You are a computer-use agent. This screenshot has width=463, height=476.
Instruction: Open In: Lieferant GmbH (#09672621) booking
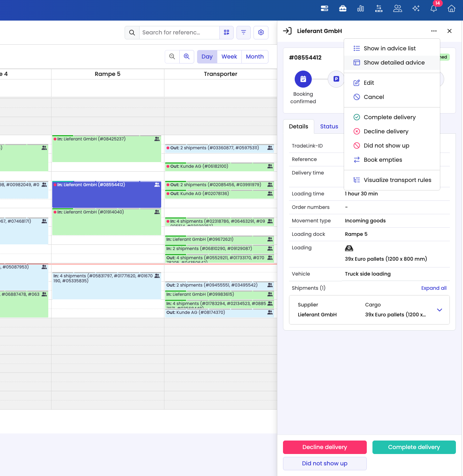[x=219, y=240]
